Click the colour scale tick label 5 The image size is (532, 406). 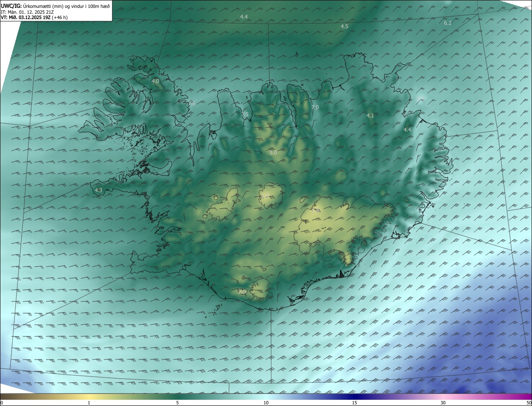click(177, 403)
